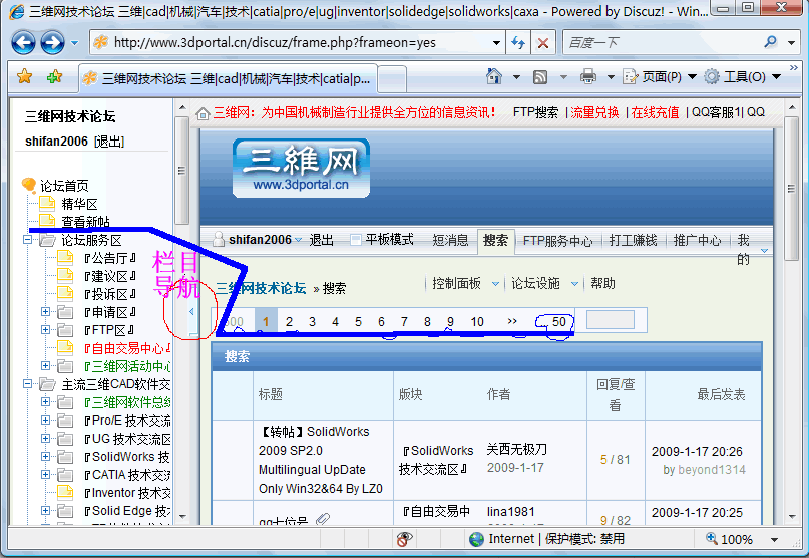Click the attachment paperclip icon on qq post
Viewport: 809px width, 558px height.
click(x=323, y=519)
